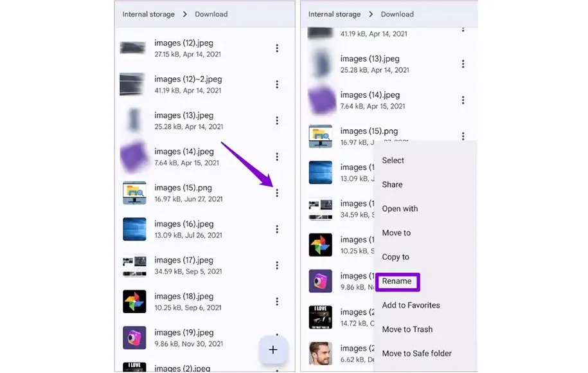This screenshot has height=373, width=588.
Task: Select Move to Safe folder option
Action: [x=416, y=353]
